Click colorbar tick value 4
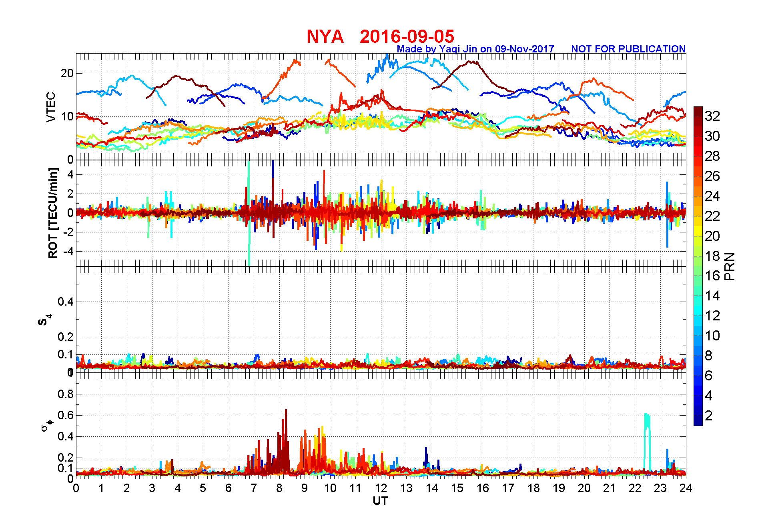Screen dimensions: 762x532 pyautogui.click(x=709, y=396)
